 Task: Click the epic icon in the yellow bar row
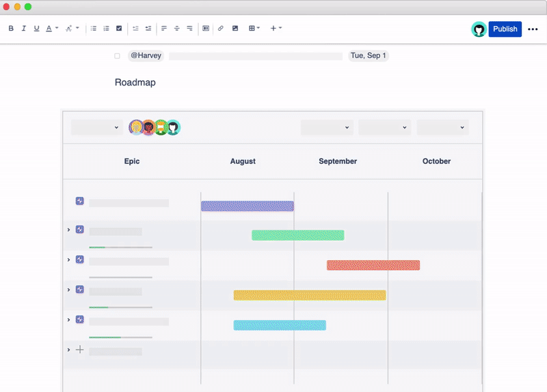(80, 289)
